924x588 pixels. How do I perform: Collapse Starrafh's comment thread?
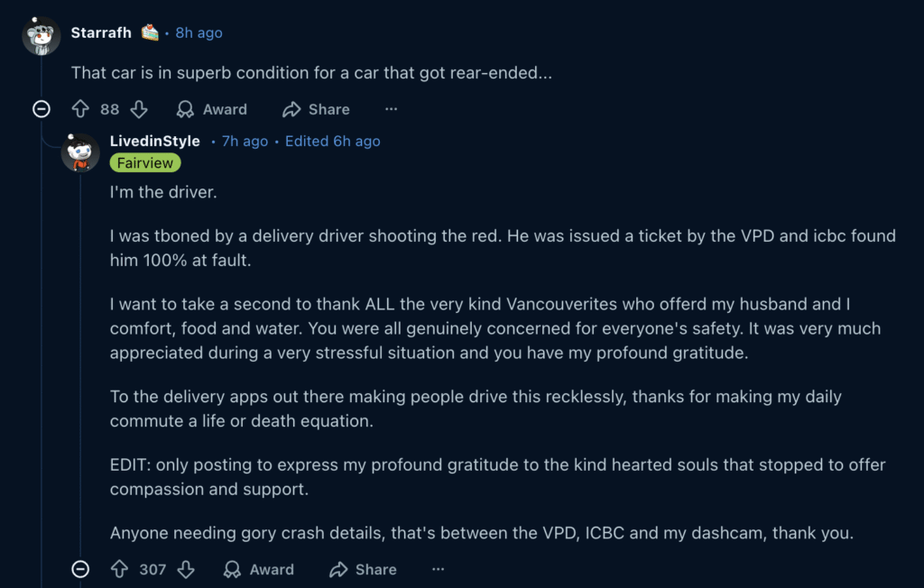tap(41, 109)
